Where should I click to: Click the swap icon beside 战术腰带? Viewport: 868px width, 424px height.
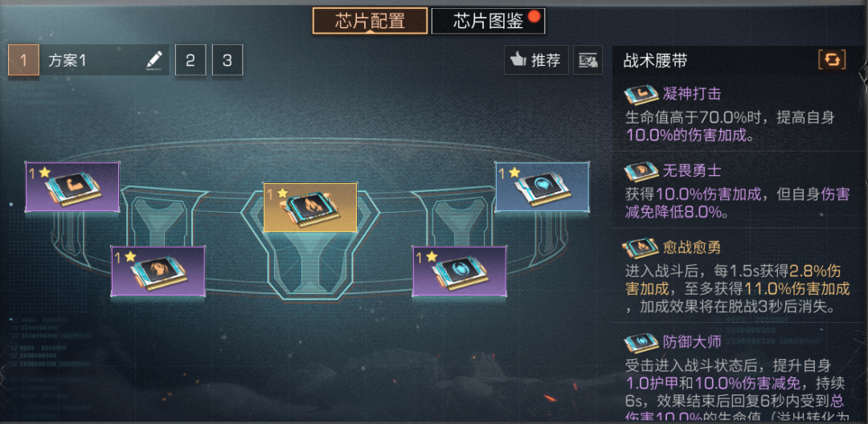point(832,60)
